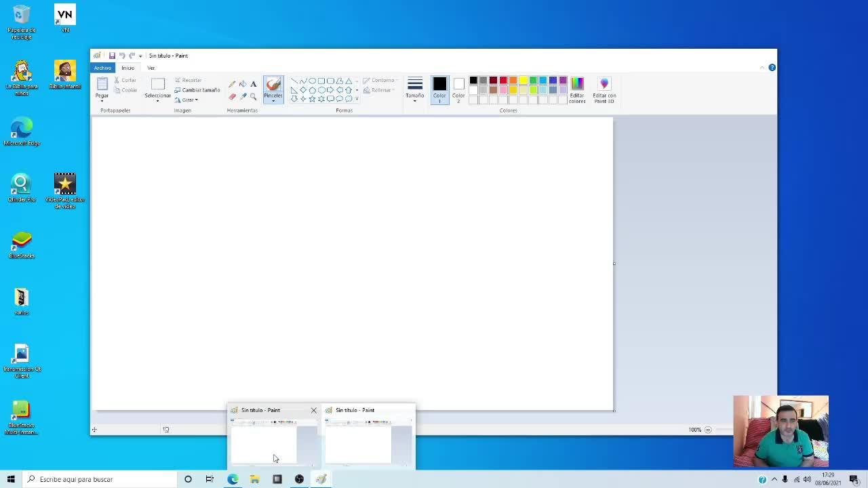Open File Explorer from the taskbar

(x=255, y=479)
